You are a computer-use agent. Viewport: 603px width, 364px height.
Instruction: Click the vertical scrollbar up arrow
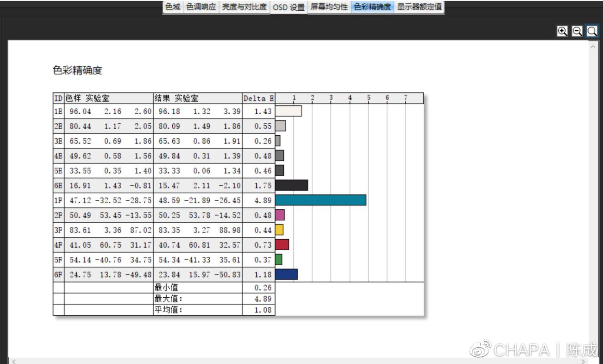click(x=593, y=46)
